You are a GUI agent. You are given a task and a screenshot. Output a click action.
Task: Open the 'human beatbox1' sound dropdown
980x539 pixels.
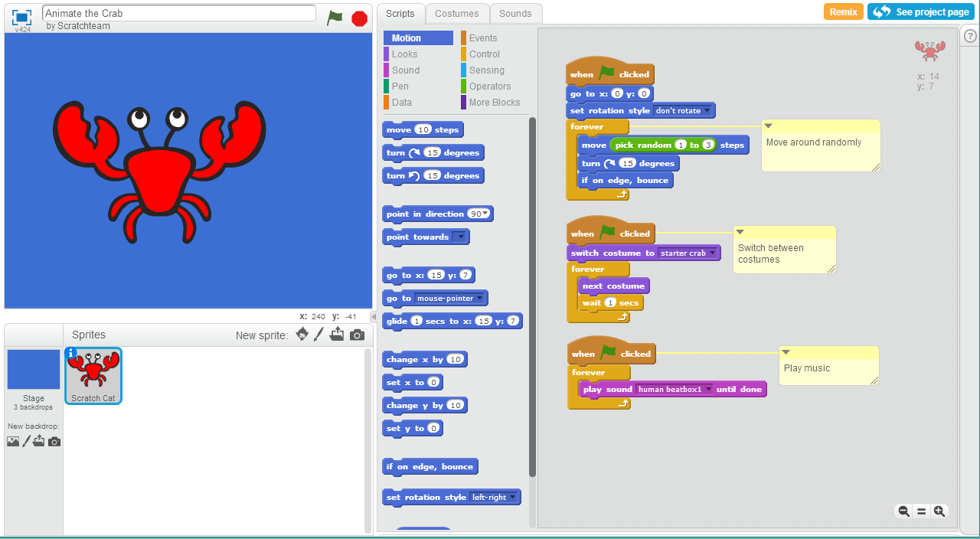point(708,390)
